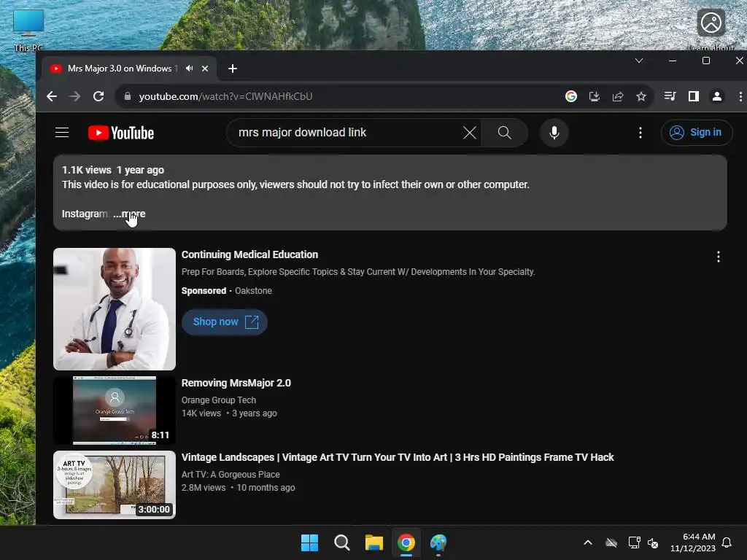Bookmark this tab with star icon
This screenshot has width=747, height=560.
641,97
